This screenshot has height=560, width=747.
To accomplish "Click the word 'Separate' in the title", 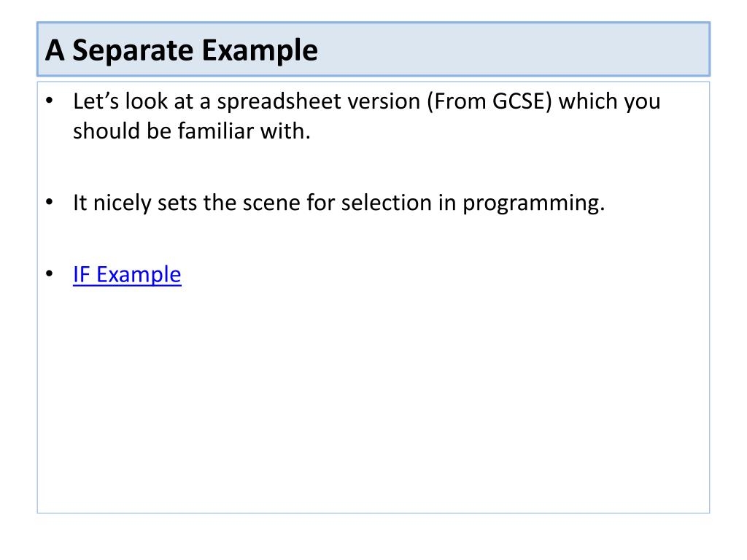I will (133, 50).
